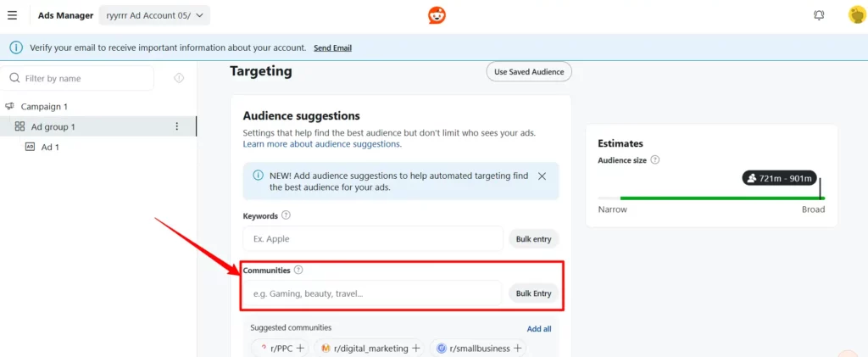Click the AD icon next to Ad 1
Image resolution: width=868 pixels, height=357 pixels.
[30, 148]
